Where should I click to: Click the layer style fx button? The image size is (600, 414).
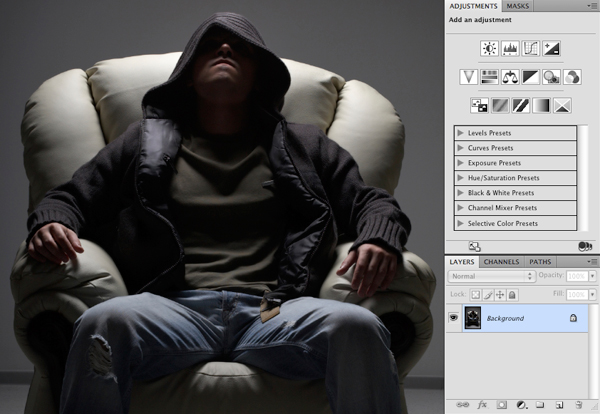[x=482, y=405]
